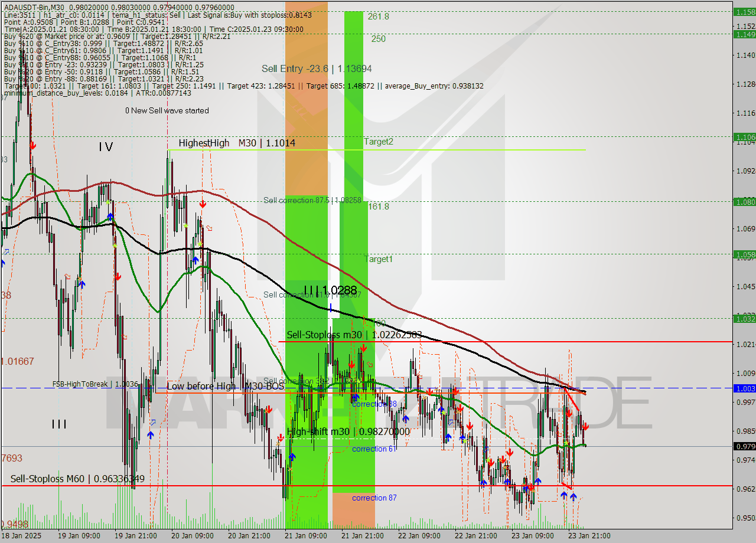Click the '250' Fibonacci level label
Image resolution: width=756 pixels, height=543 pixels.
coord(379,39)
